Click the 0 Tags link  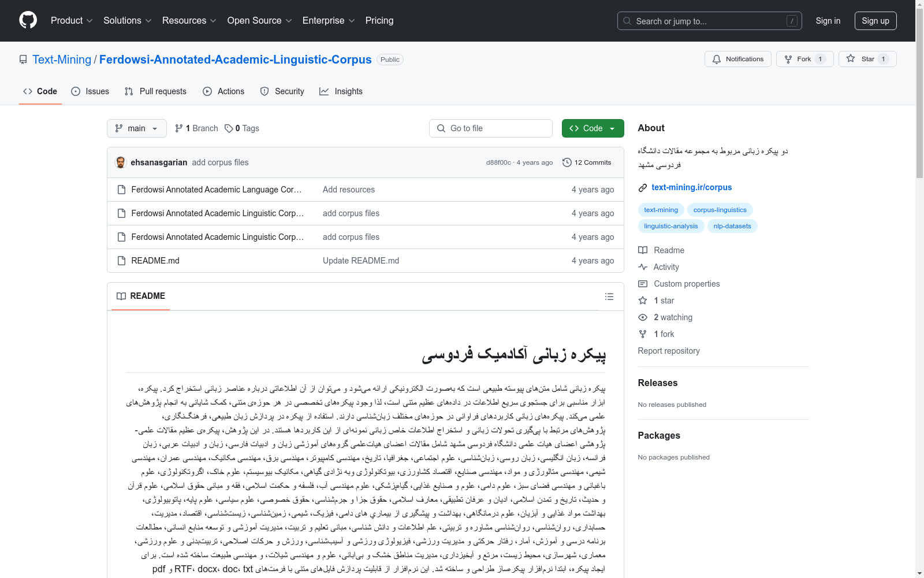[x=242, y=128]
